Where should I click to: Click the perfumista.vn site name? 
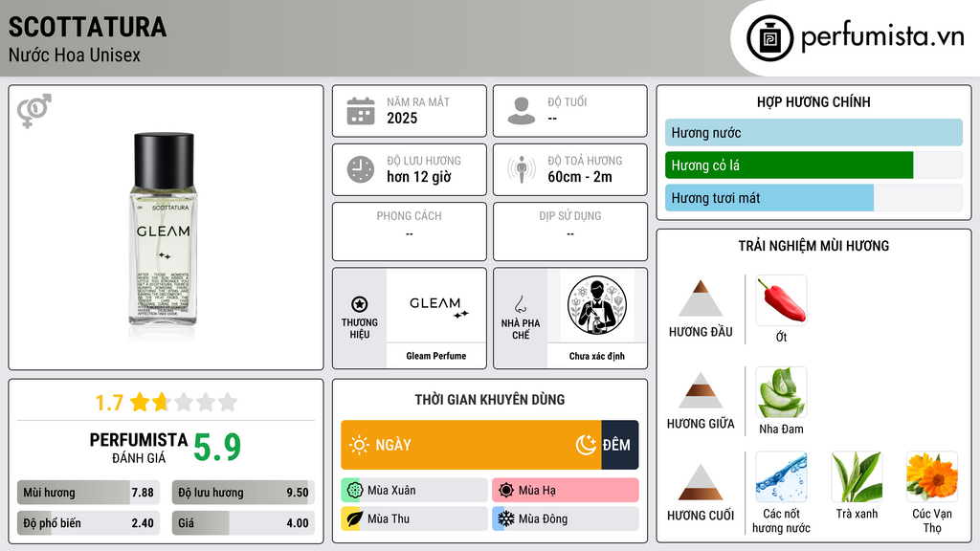pos(882,37)
